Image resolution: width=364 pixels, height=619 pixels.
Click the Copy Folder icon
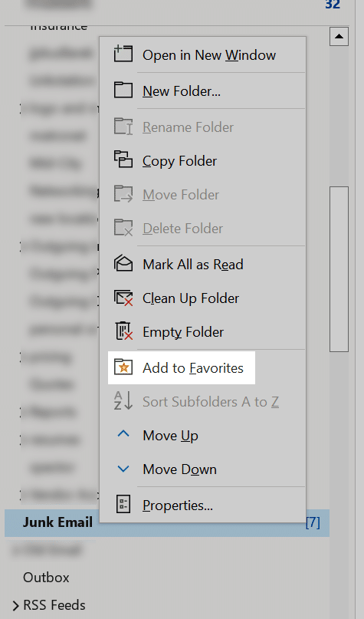coord(123,160)
